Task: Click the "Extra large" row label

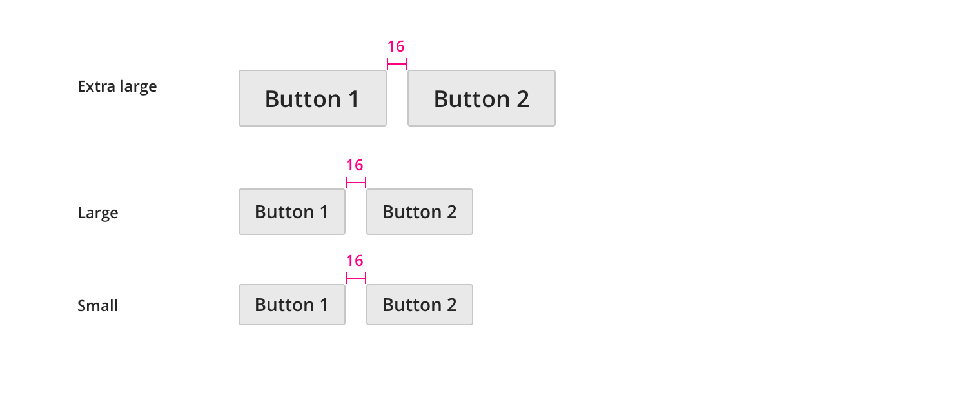Action: click(117, 86)
